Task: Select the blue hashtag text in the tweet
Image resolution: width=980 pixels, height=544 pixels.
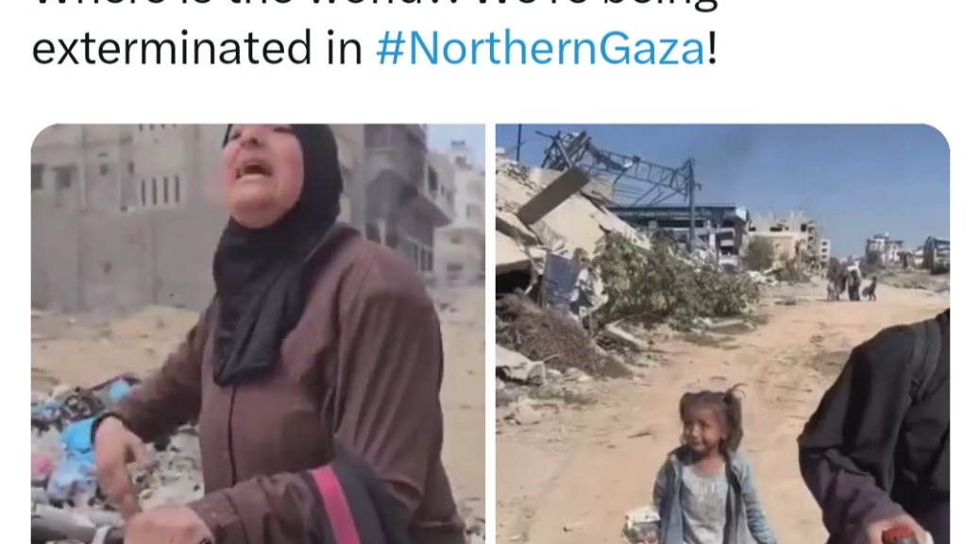Action: coord(541,48)
